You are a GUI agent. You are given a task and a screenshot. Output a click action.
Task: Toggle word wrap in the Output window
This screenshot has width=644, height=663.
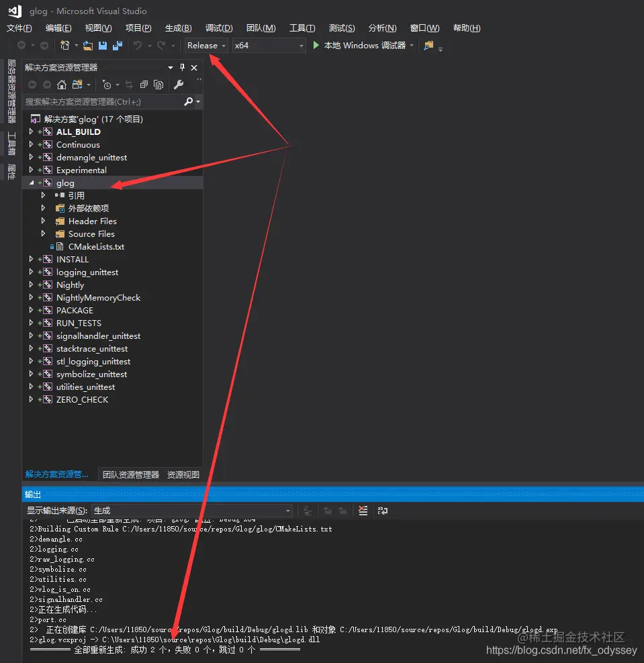(x=383, y=511)
